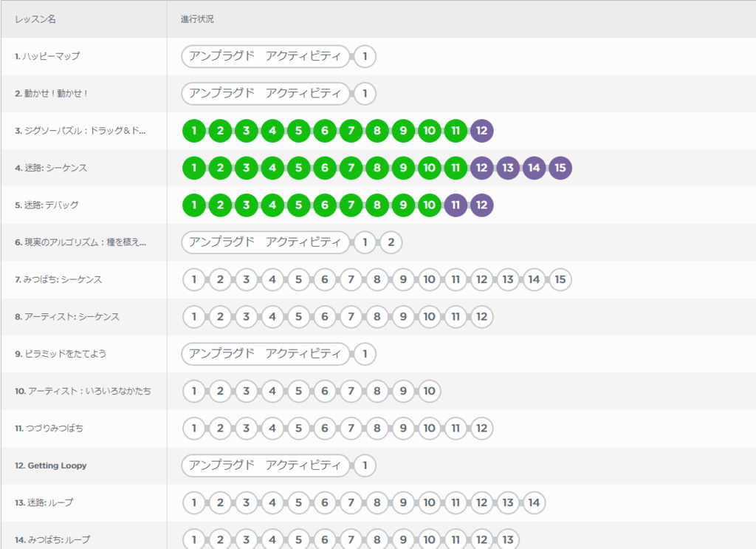756x549 pixels.
Task: Open level 11 of lesson 13 迷路: ループ
Action: click(456, 502)
